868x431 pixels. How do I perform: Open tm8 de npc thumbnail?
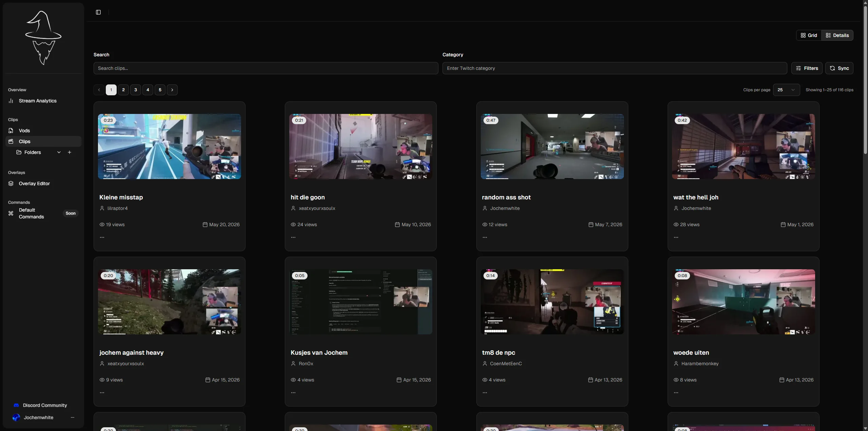552,302
